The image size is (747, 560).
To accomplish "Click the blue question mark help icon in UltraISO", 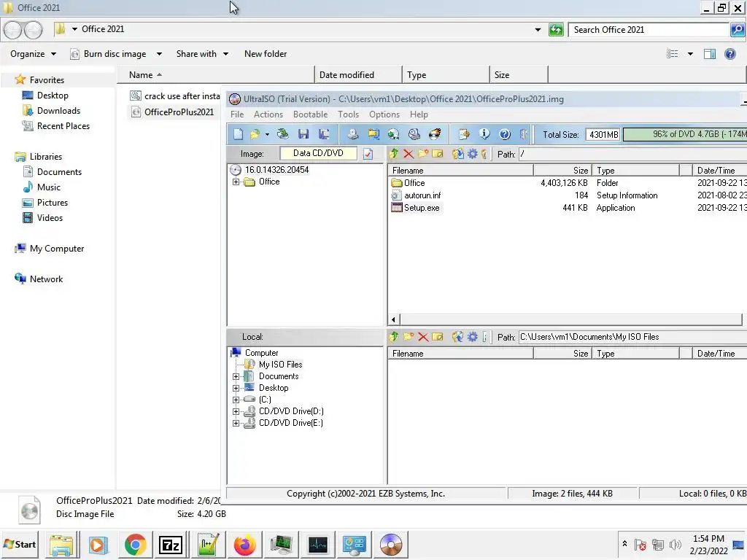I will (x=505, y=134).
